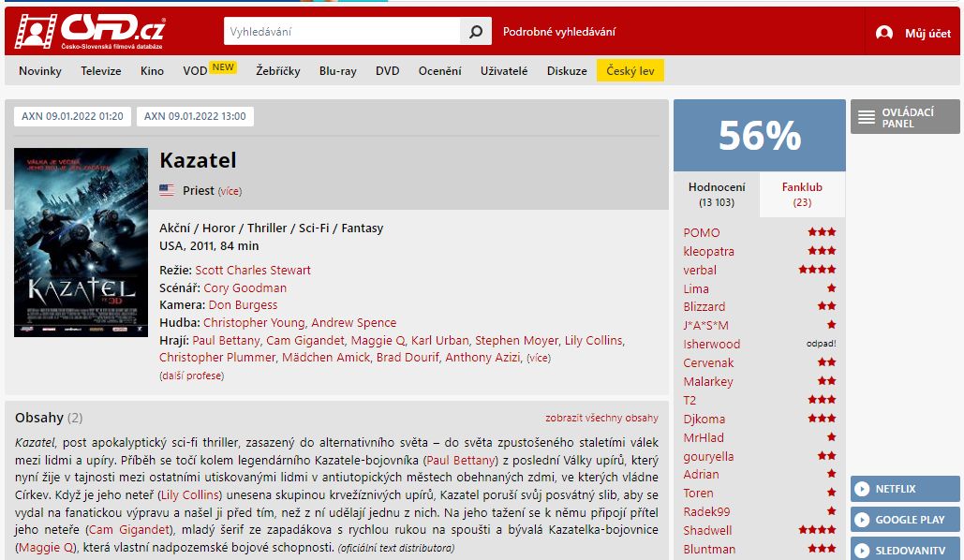The height and width of the screenshot is (560, 964).
Task: Open the Ovládací panel button
Action: point(905,117)
